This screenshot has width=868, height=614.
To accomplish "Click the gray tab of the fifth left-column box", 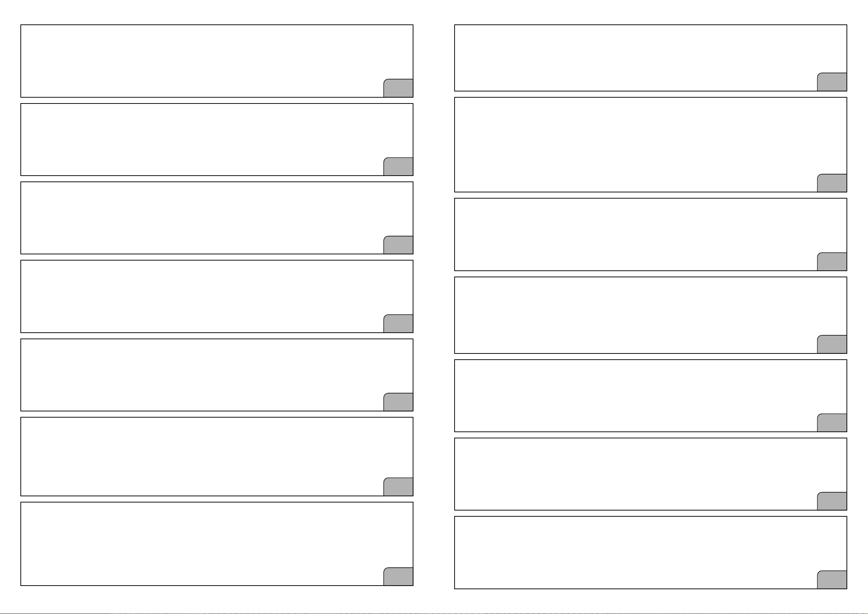I will coord(398,402).
